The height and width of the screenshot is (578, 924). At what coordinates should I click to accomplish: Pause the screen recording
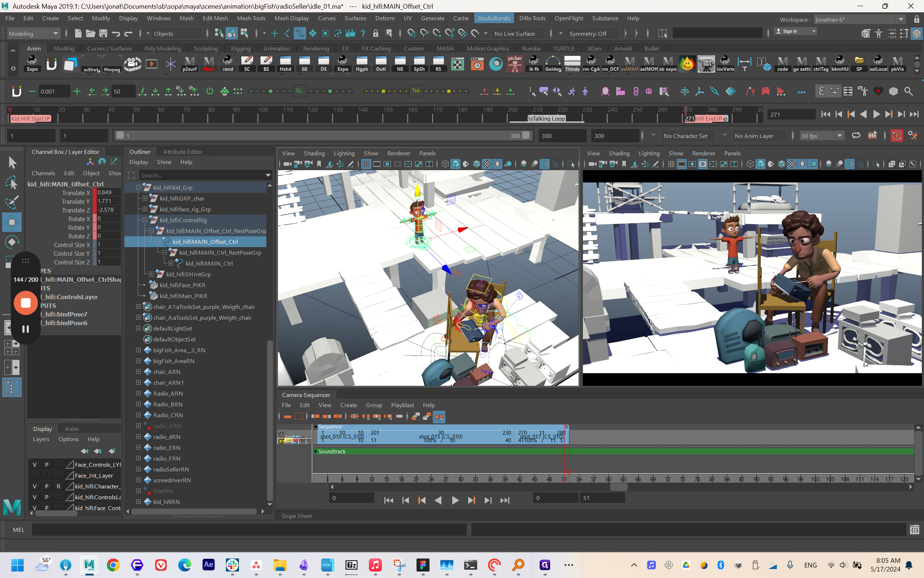(x=26, y=329)
